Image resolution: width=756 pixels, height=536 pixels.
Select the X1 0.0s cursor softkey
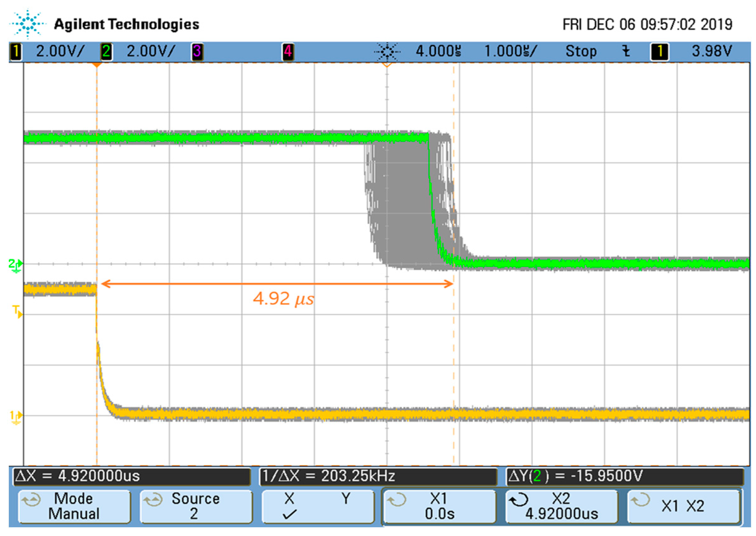point(440,507)
